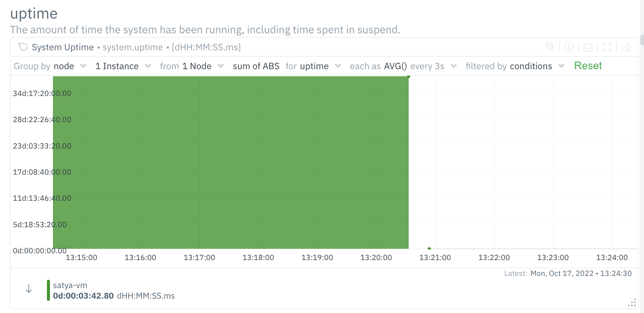644x313 pixels.
Task: Expand the chart to fullscreen
Action: [607, 47]
